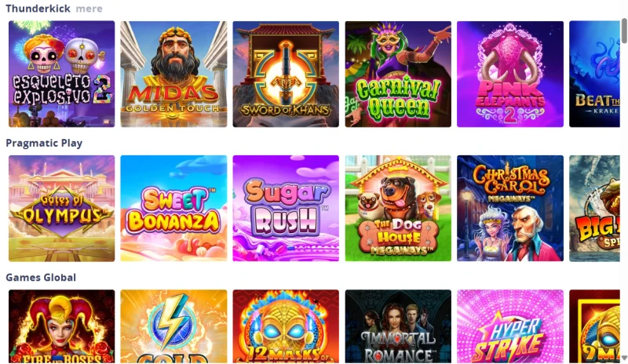Open the Big Bass game tile
Screen dimensions: 628x364
(x=594, y=208)
